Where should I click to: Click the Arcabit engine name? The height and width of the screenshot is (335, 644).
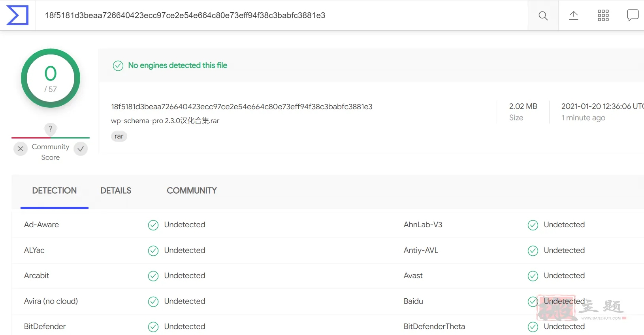pyautogui.click(x=37, y=275)
